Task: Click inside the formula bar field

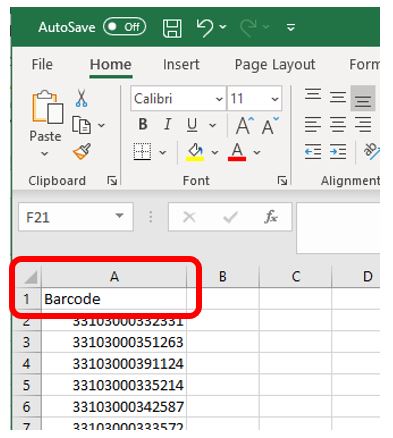Action: point(338,228)
